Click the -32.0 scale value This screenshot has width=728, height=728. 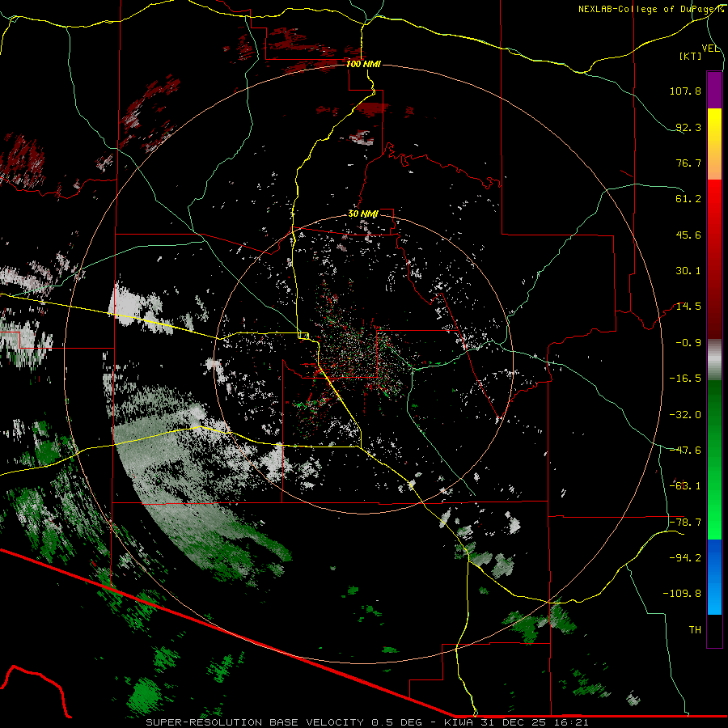(685, 415)
